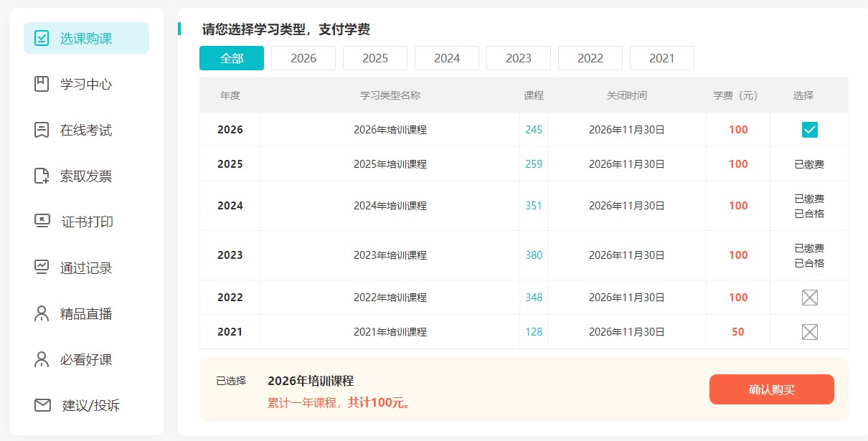The image size is (868, 441).
Task: Select 索取发票 sidebar entry
Action: click(86, 176)
